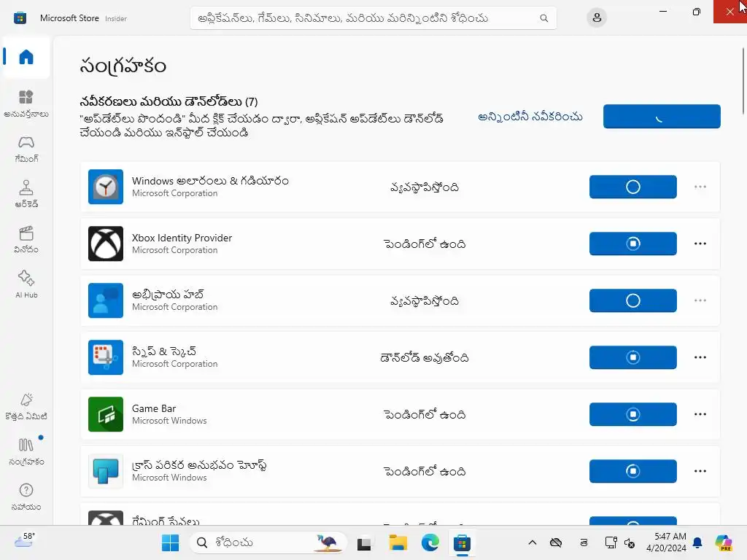747x560 pixels.
Task: Open Copilot preview icon in taskbar
Action: pos(724,542)
